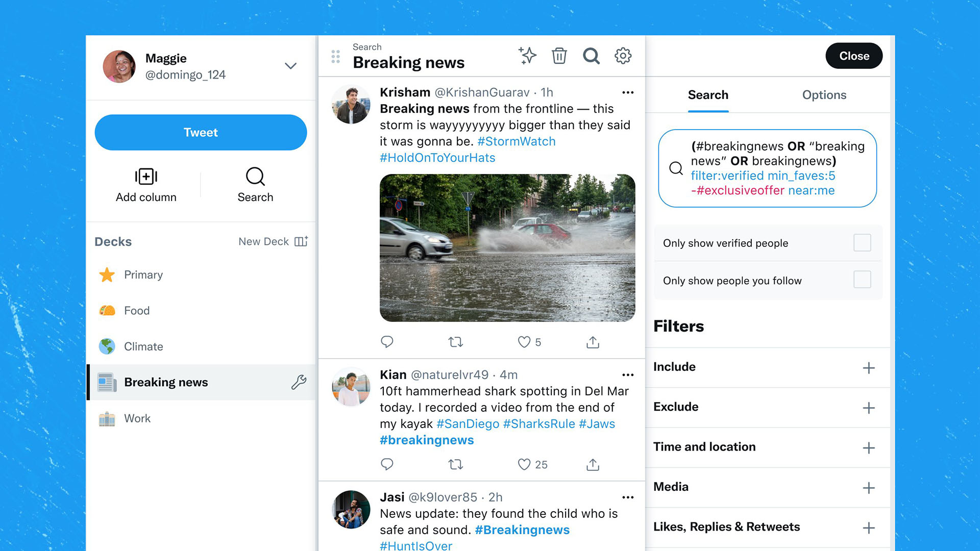Open Kian's #breakingnews hashtag

pyautogui.click(x=427, y=440)
